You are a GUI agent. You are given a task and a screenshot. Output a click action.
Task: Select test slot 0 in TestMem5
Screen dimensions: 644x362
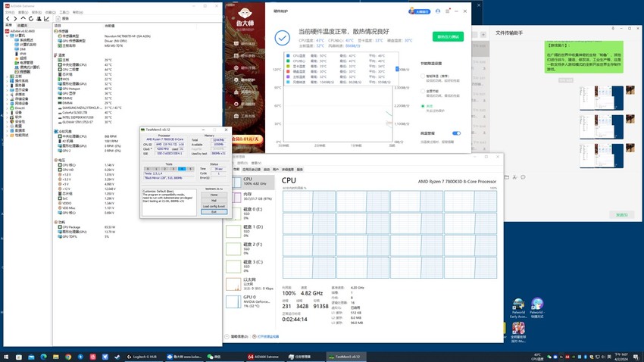[x=148, y=169]
